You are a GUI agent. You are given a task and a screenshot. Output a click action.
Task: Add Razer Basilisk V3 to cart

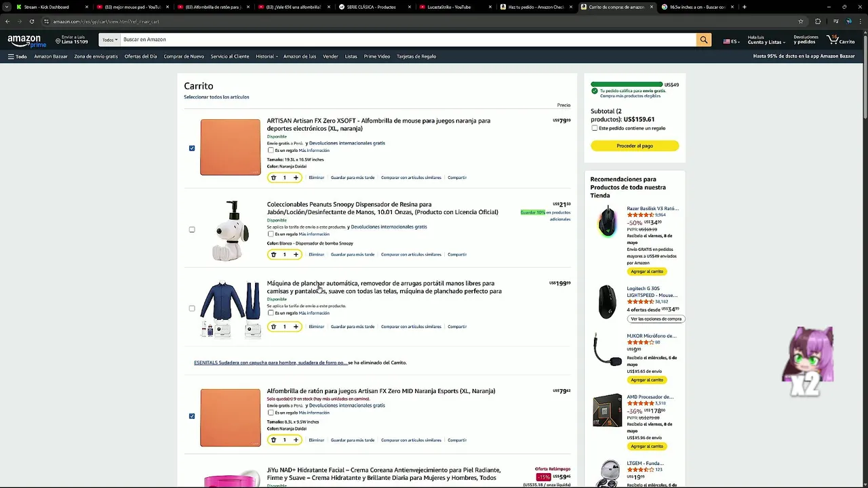[647, 271]
